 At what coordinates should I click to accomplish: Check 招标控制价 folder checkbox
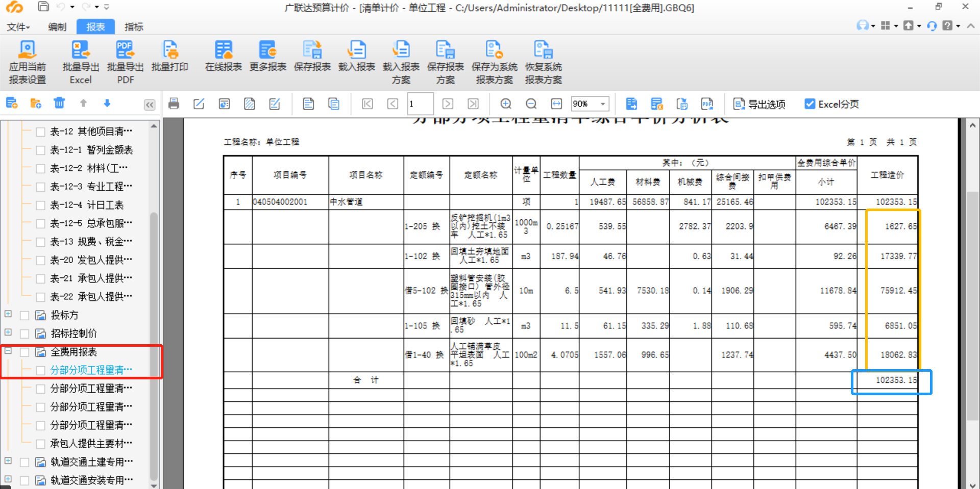(24, 333)
